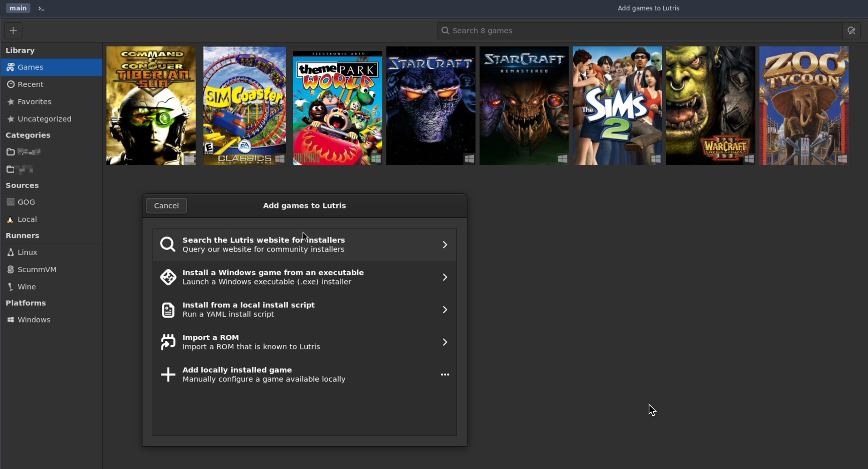Expand chevron for local install script
This screenshot has width=868, height=469.
pos(445,310)
